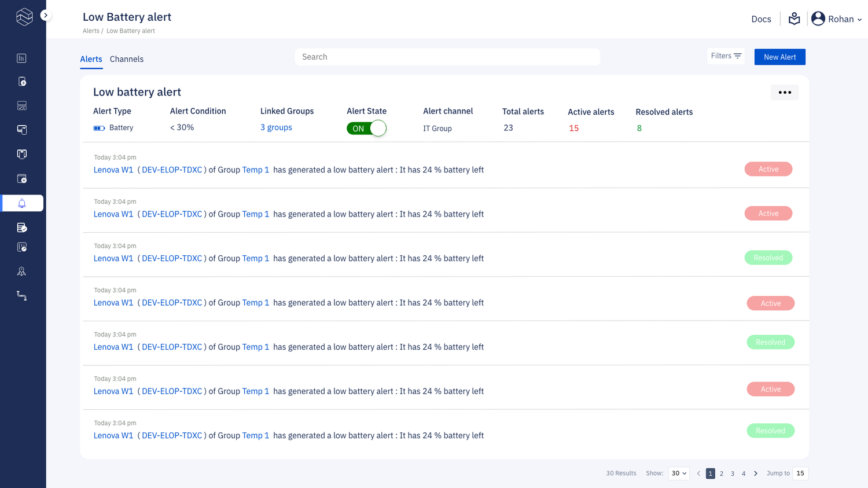The height and width of the screenshot is (488, 868).
Task: Open the Filters menu
Action: tap(726, 56)
